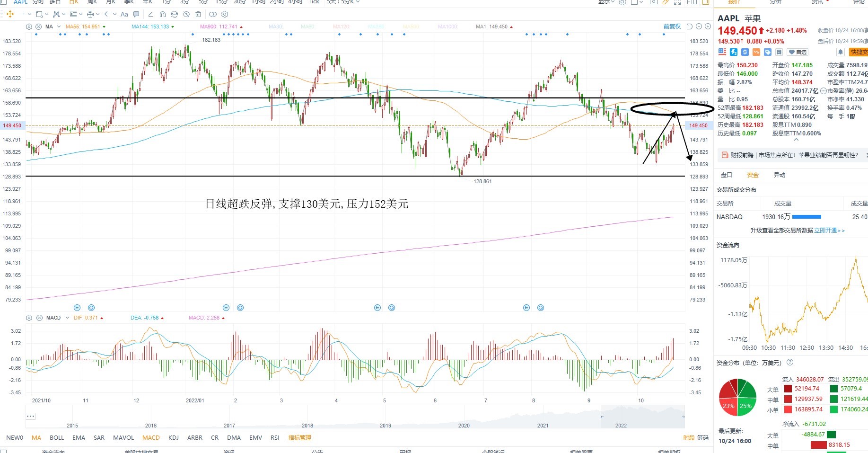
Task: Zoom in the chart with plus icon
Action: point(708,27)
